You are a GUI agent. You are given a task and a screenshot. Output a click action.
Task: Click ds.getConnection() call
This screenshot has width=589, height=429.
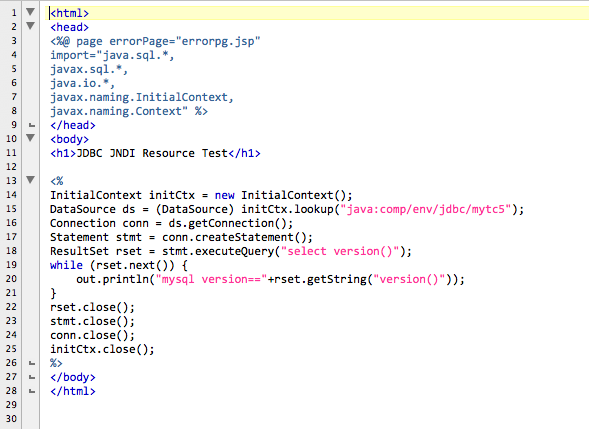(x=228, y=223)
